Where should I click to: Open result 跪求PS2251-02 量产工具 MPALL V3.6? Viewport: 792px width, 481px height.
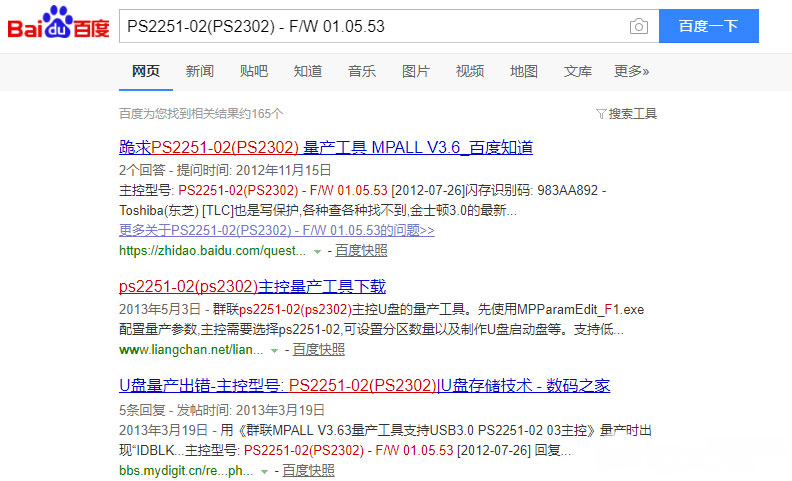[x=326, y=148]
